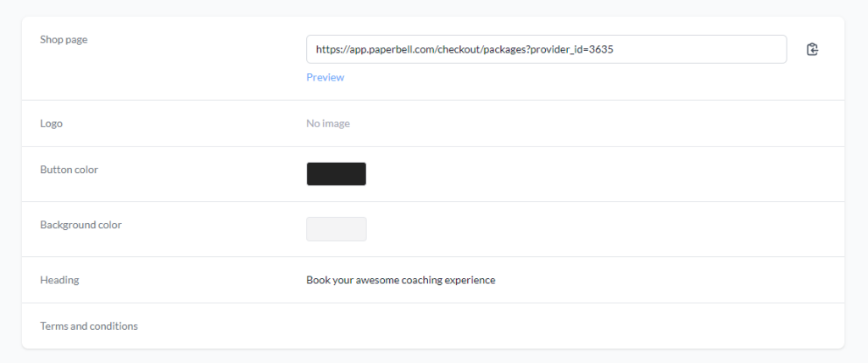868x363 pixels.
Task: Click the "No image" logo placeholder
Action: point(328,124)
